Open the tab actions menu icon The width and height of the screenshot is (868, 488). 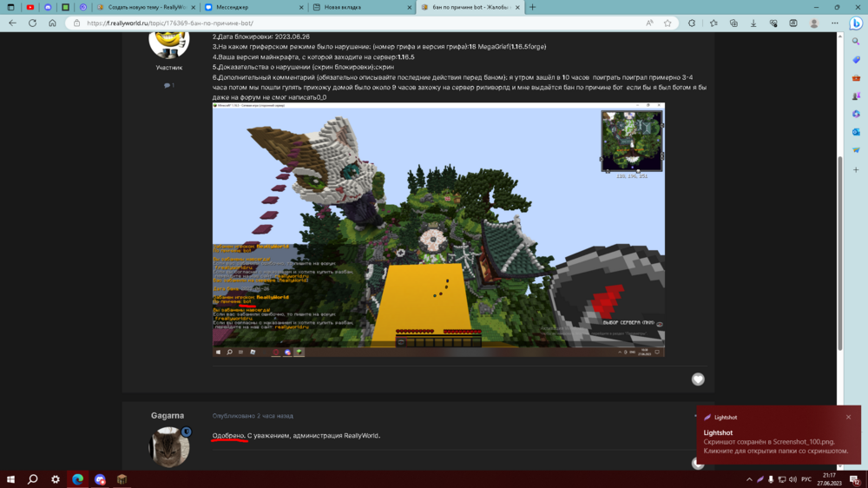click(x=10, y=7)
